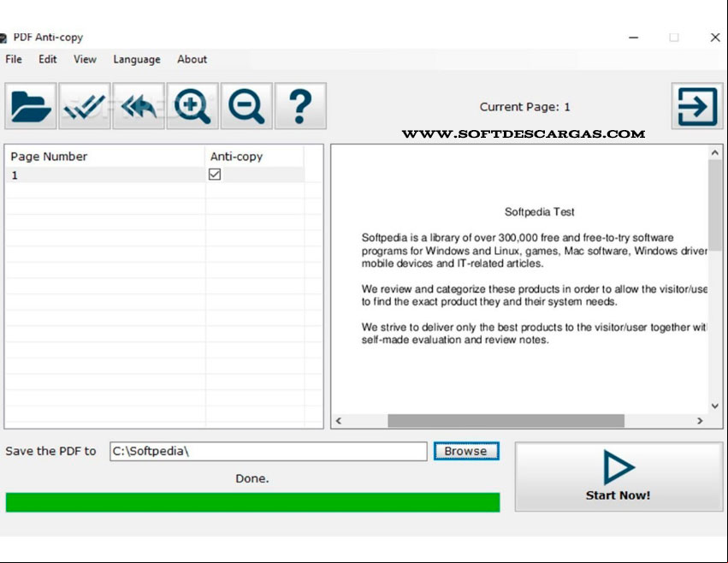Open the Edit menu

47,59
